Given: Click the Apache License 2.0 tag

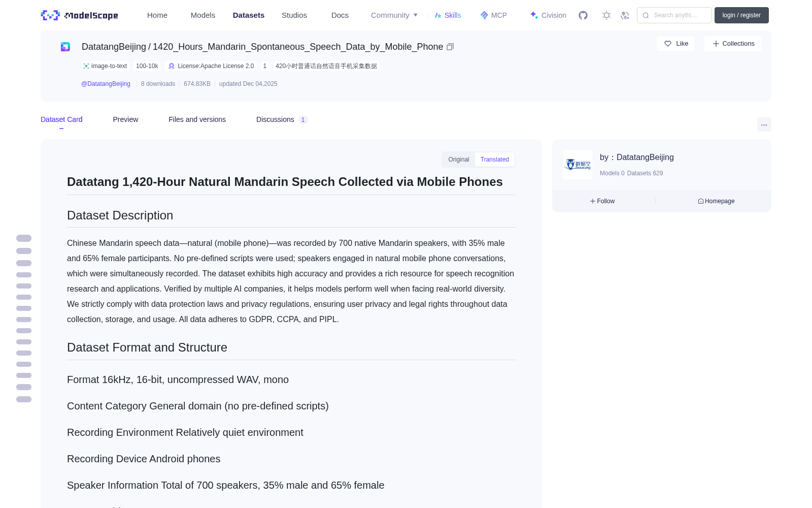Looking at the screenshot, I should (211, 66).
